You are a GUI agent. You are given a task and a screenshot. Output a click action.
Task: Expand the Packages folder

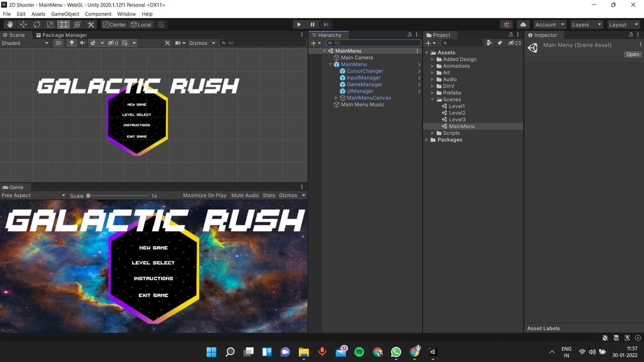427,140
